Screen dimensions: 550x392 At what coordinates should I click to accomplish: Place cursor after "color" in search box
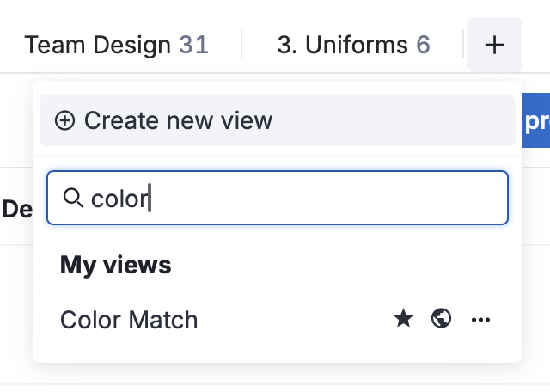point(150,199)
